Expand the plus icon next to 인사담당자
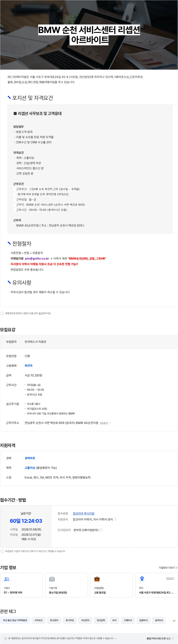 [101, 530]
